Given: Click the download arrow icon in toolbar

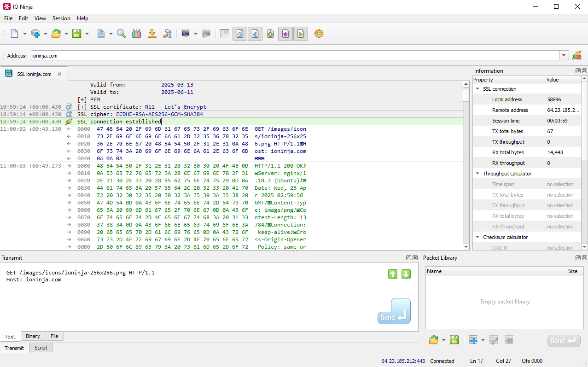Looking at the screenshot, I should (152, 34).
